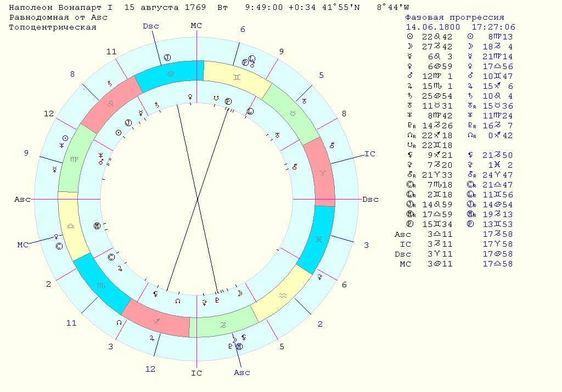Select the blue house number 12 on the wheel
This screenshot has width=562, height=392.
pos(150,369)
